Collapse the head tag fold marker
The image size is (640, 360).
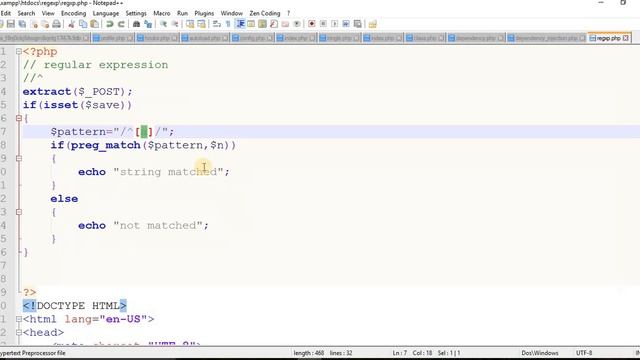19,332
